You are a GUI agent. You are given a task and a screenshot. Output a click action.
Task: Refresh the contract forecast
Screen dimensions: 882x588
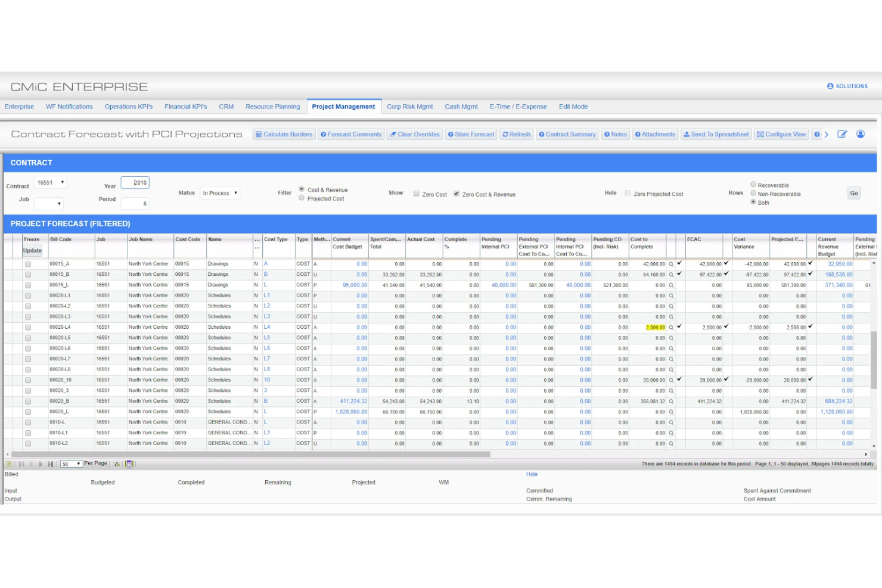(517, 135)
